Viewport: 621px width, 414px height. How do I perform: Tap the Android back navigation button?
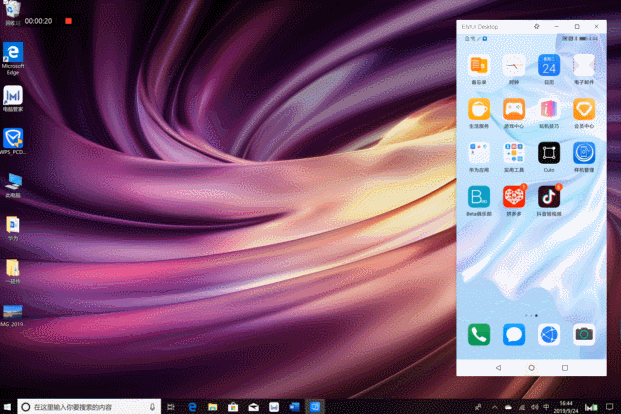click(x=498, y=368)
